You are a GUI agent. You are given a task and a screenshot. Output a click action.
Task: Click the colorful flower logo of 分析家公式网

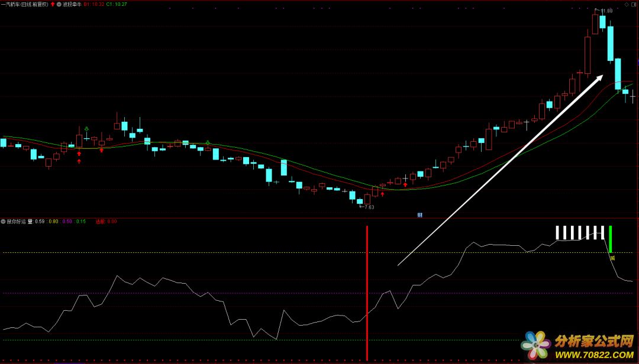pyautogui.click(x=536, y=346)
